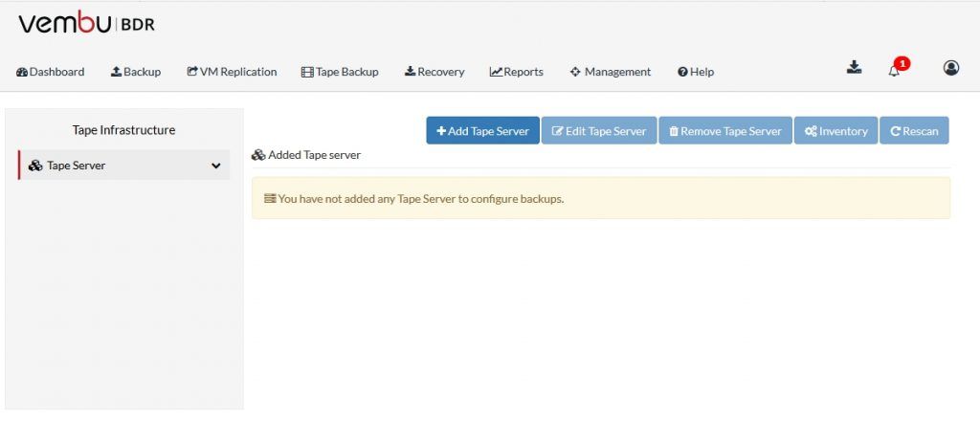The width and height of the screenshot is (980, 421).
Task: Expand the Tape Server chevron arrow
Action: coord(216,166)
